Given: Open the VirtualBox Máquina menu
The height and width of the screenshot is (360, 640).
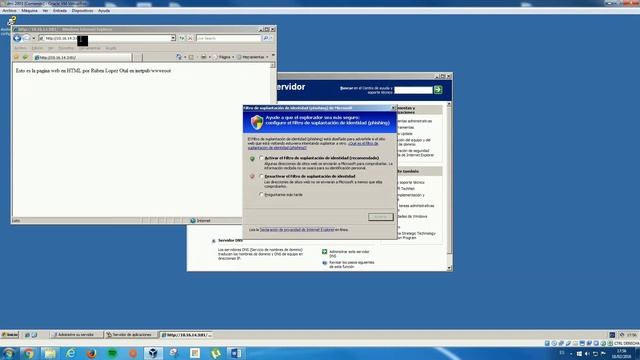Looking at the screenshot, I should tap(29, 11).
